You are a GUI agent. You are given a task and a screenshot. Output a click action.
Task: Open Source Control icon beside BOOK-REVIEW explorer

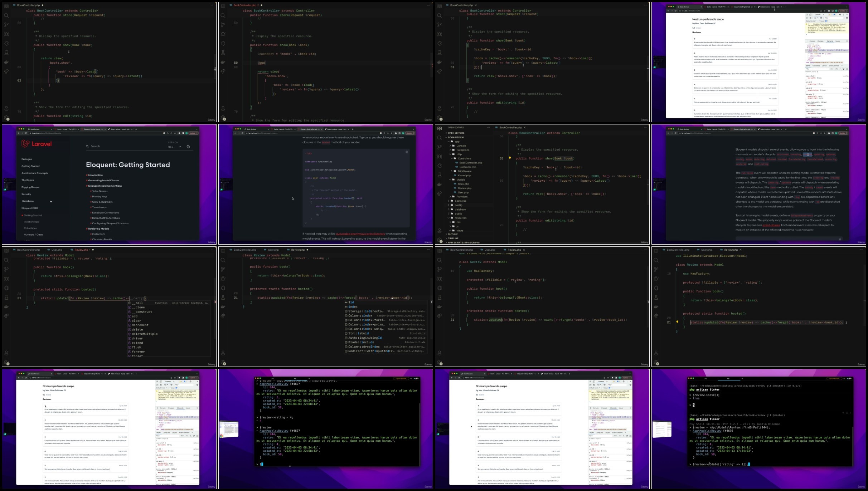440,147
